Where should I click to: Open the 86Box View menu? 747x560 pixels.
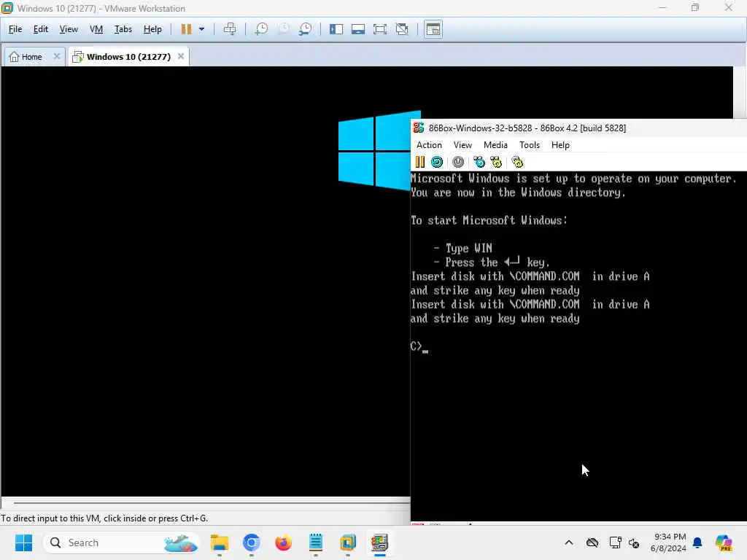[x=462, y=145]
